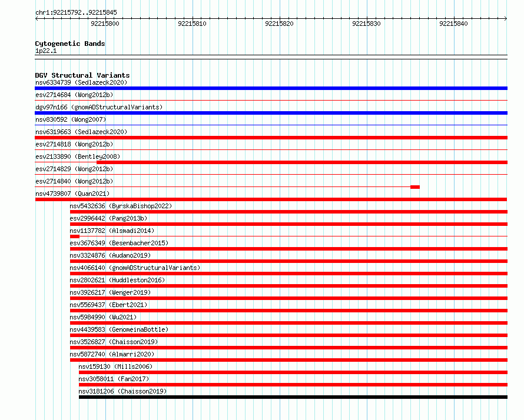Select nsv5432636 (ByrskaBishop2022) label
This screenshot has height=420, width=524.
pyautogui.click(x=121, y=206)
